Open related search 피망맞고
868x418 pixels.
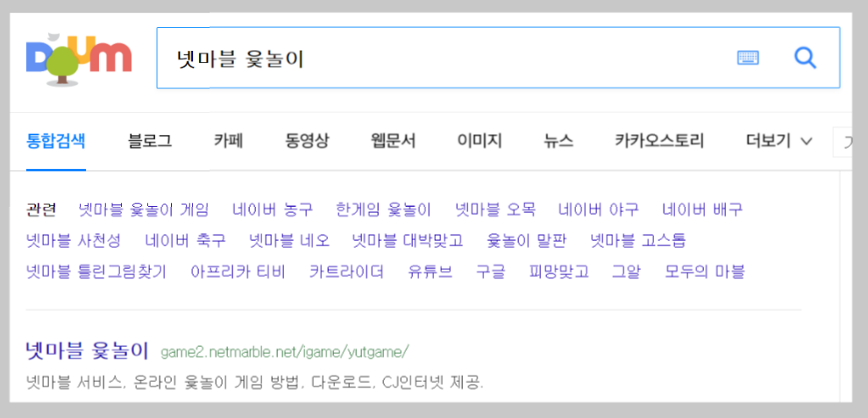[559, 272]
